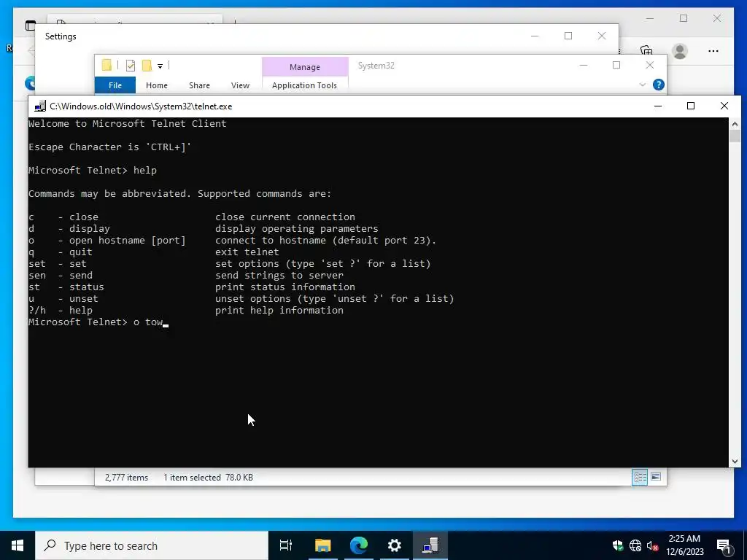Open Task View on the taskbar
The width and height of the screenshot is (747, 560).
[285, 545]
